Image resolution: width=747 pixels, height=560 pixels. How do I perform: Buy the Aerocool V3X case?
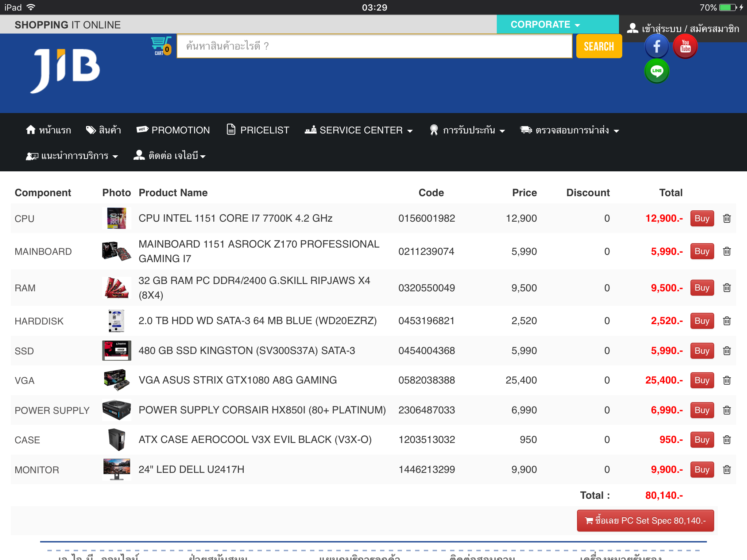tap(702, 440)
